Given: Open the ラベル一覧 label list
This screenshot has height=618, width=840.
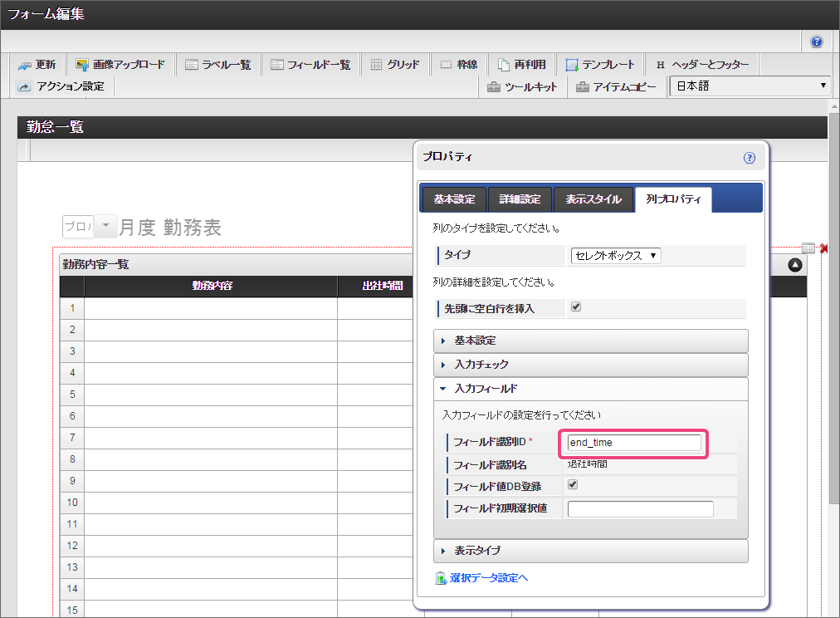Looking at the screenshot, I should (218, 65).
